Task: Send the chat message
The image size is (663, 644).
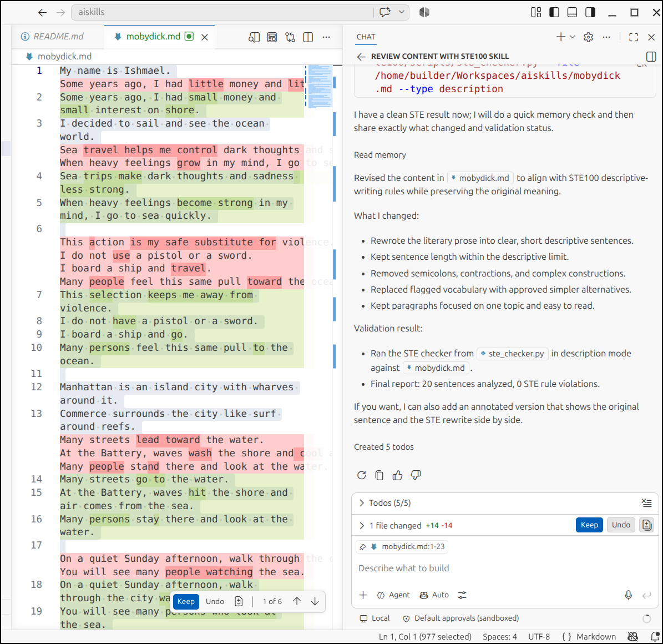Action: pyautogui.click(x=646, y=595)
